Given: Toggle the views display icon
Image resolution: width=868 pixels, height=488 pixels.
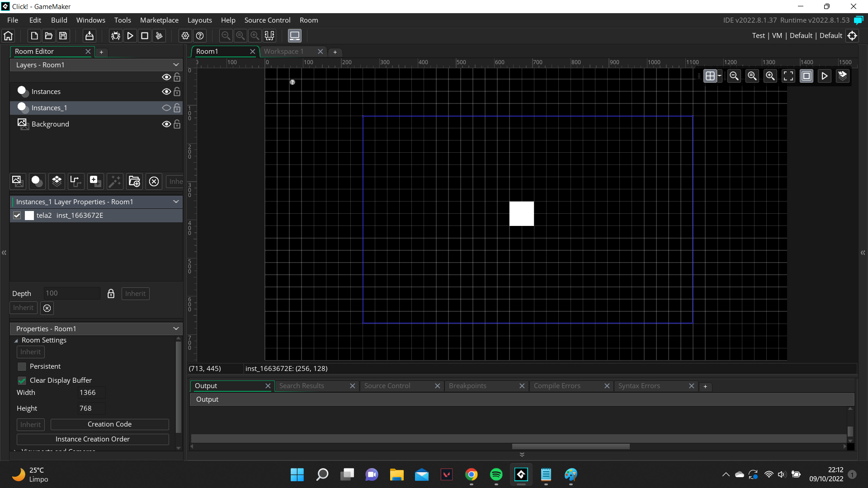Looking at the screenshot, I should 807,76.
